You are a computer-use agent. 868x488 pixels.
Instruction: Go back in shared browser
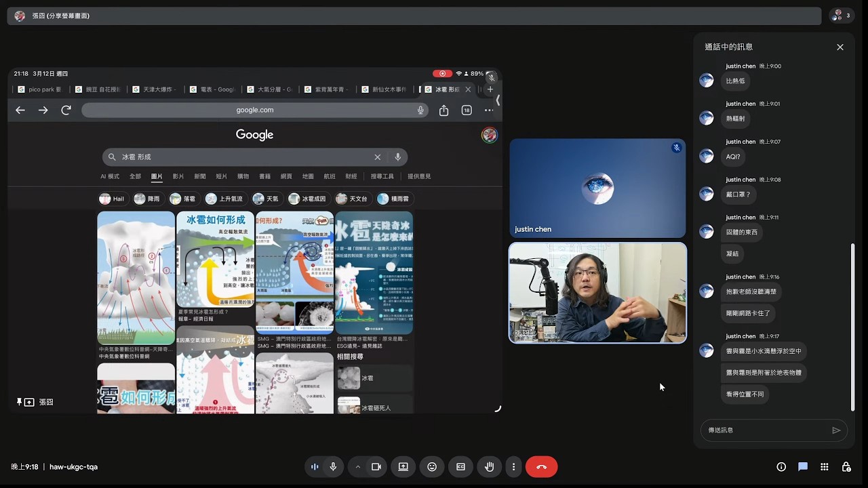click(20, 110)
